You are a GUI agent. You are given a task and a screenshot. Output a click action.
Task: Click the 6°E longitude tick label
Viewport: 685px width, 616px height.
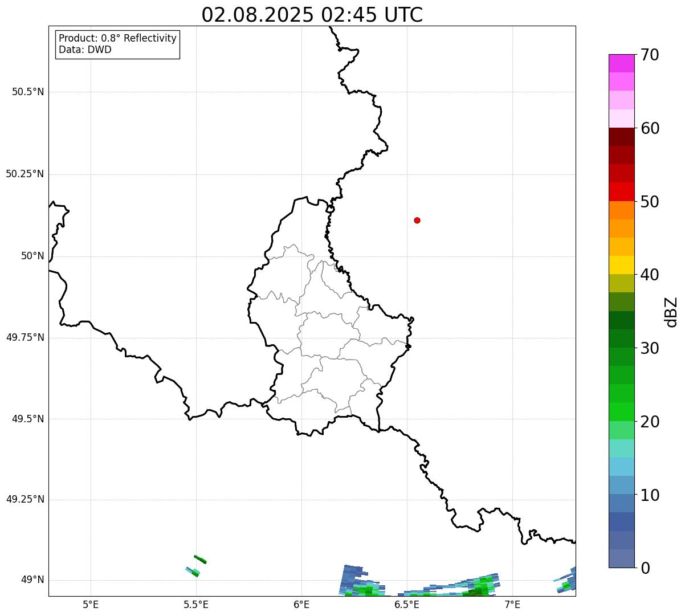coord(301,604)
